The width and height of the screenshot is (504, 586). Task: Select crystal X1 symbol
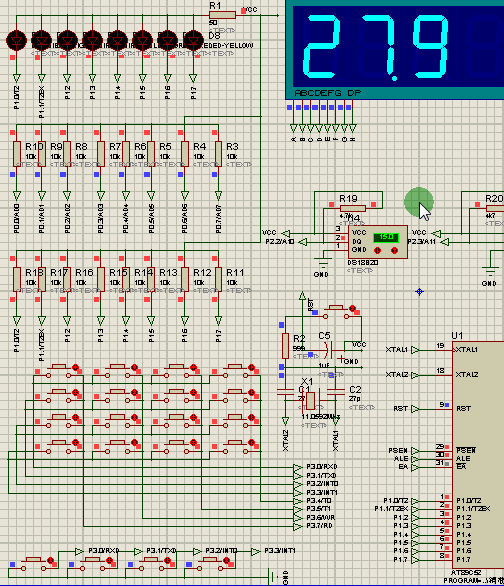(310, 400)
